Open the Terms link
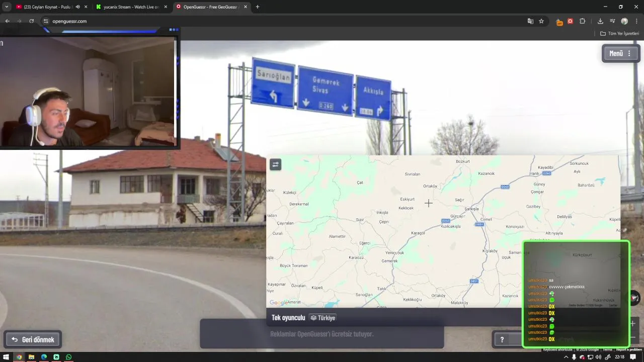 coord(607,349)
